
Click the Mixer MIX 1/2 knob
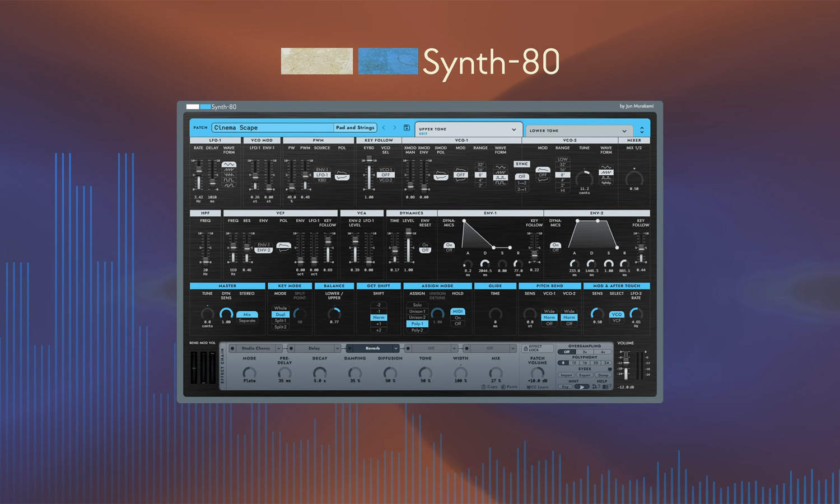634,179
